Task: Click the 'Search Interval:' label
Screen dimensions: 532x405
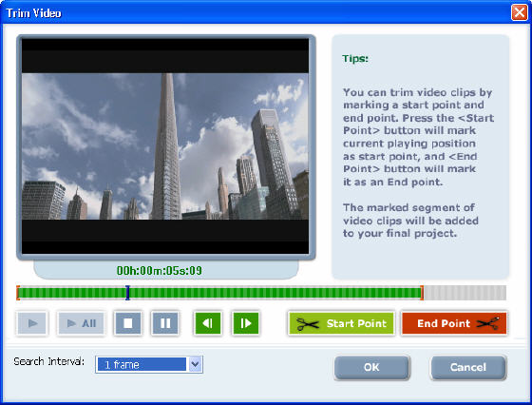Action: coord(48,361)
